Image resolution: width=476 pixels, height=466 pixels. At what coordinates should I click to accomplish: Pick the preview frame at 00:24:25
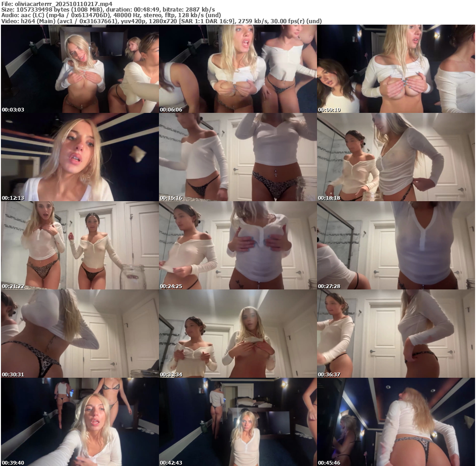tap(238, 245)
